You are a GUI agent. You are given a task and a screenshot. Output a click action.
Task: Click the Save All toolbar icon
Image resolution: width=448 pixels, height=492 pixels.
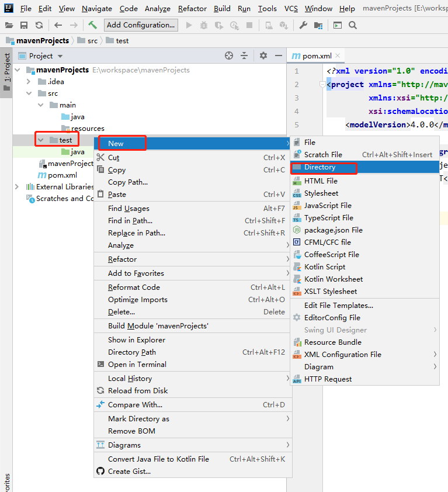(x=24, y=25)
